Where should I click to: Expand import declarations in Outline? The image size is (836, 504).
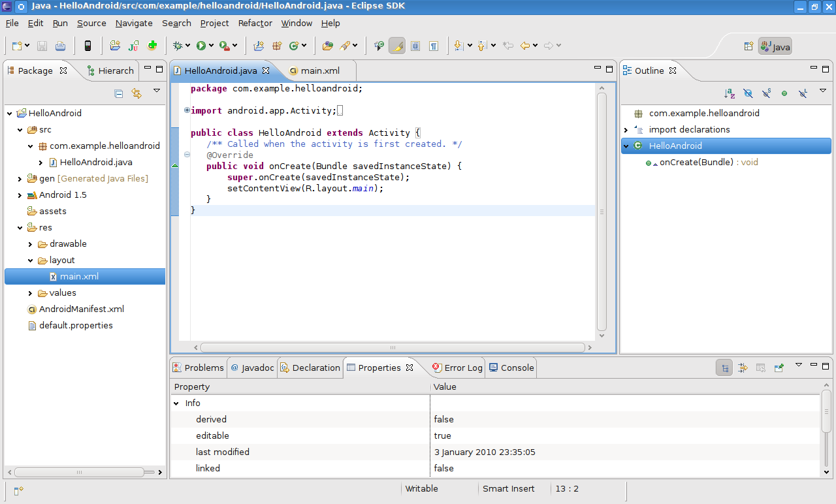pos(626,129)
